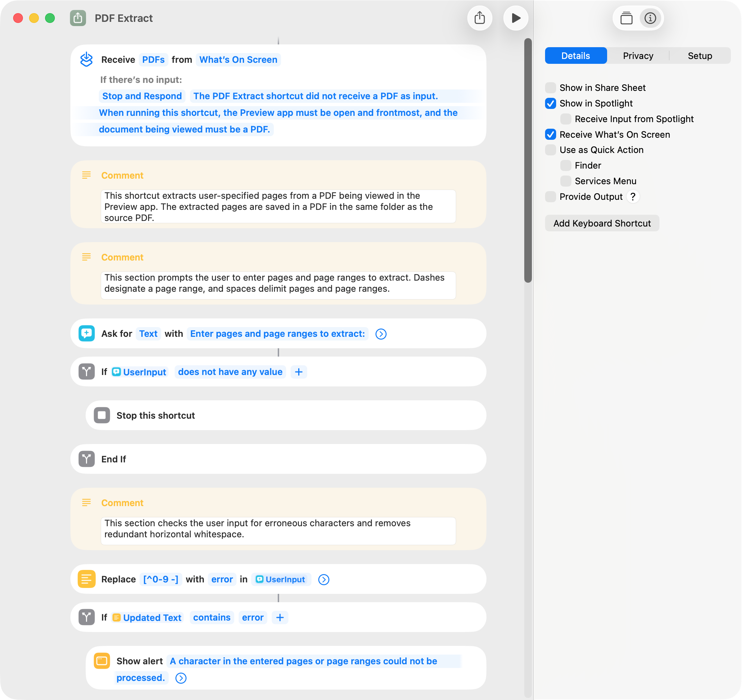742x700 pixels.
Task: Click the Ask for Text action icon
Action: pyautogui.click(x=87, y=333)
